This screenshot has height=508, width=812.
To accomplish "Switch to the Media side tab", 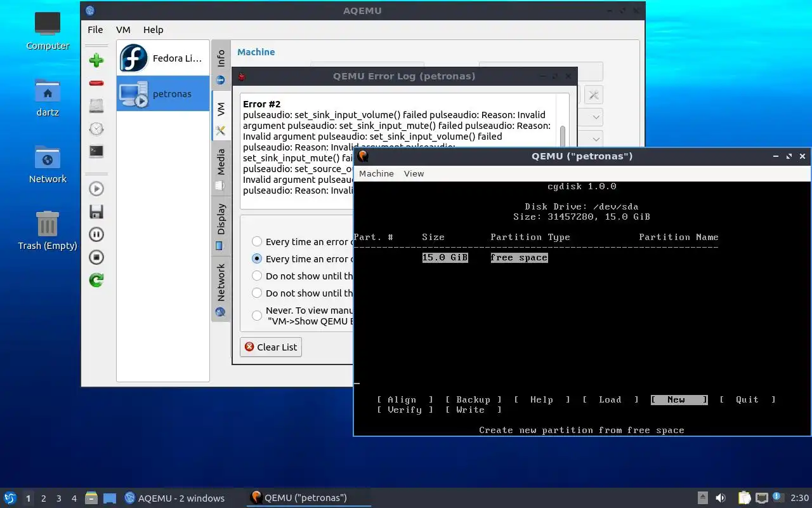I will click(x=221, y=169).
